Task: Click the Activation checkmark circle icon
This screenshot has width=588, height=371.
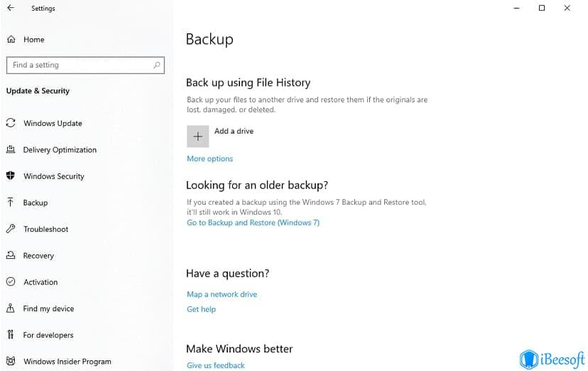Action: pos(11,281)
